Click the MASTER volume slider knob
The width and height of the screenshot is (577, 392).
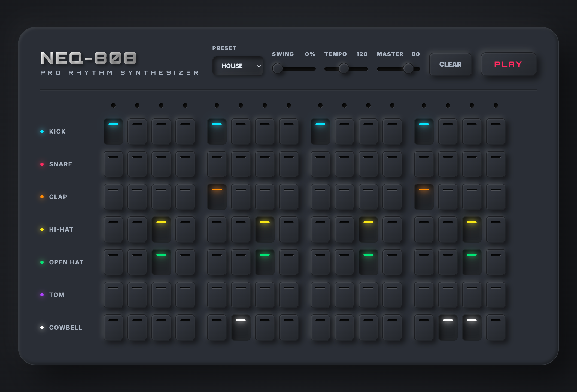(x=408, y=69)
